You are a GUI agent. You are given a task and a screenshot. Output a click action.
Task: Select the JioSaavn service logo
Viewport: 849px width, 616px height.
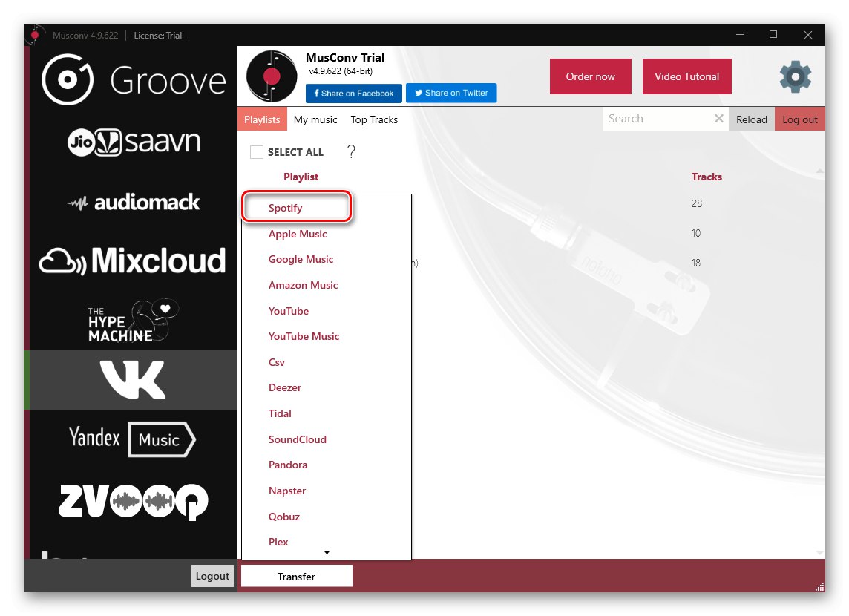(134, 142)
